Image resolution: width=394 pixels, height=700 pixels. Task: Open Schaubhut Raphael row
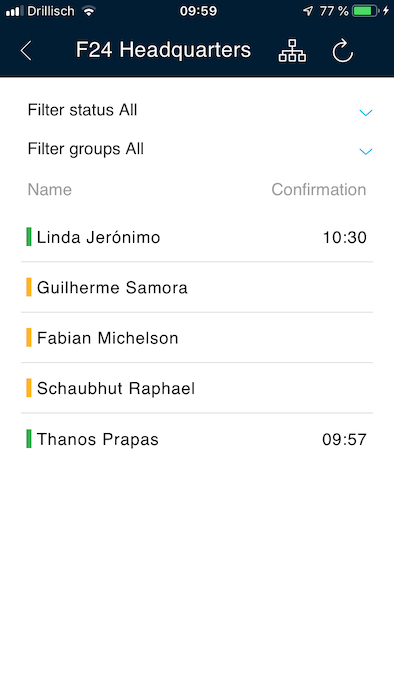pyautogui.click(x=197, y=388)
